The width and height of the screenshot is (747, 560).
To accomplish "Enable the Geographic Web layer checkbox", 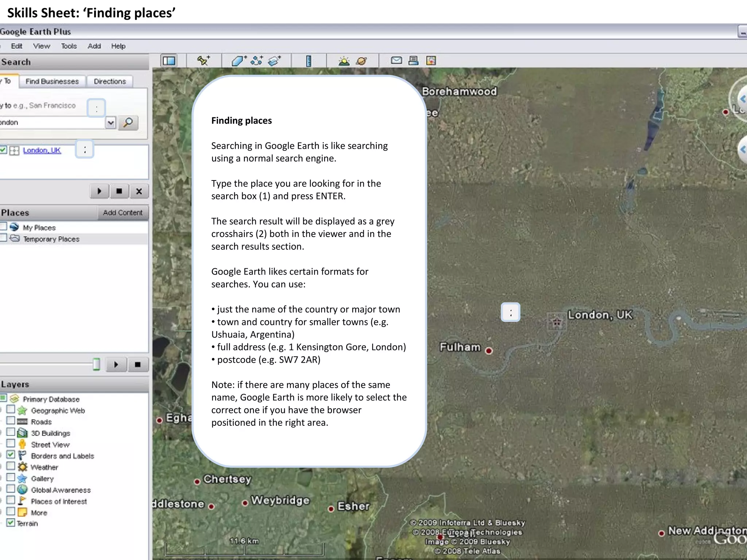I will coord(11,409).
